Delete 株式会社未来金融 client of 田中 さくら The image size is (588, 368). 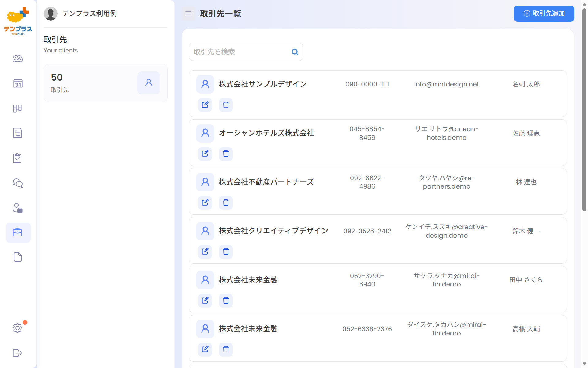(x=226, y=301)
